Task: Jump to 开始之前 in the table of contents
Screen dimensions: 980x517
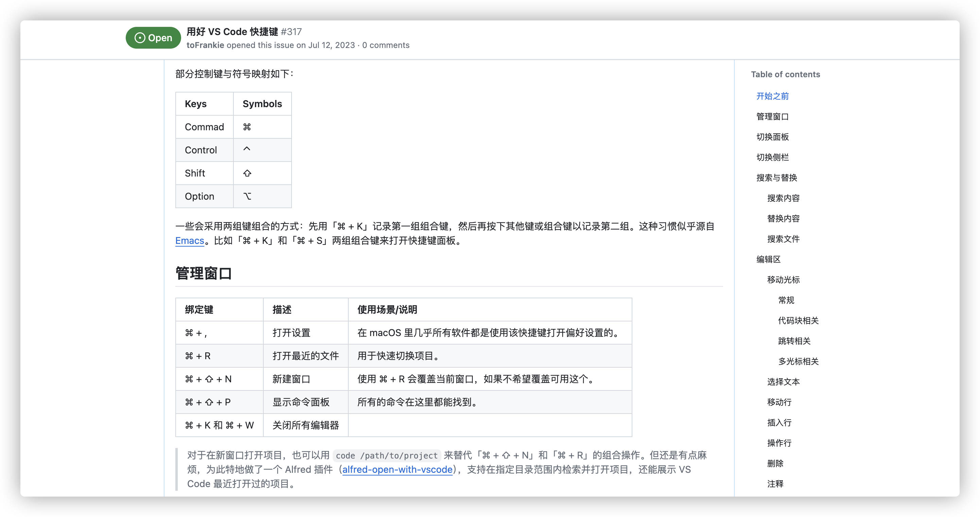Action: point(772,96)
